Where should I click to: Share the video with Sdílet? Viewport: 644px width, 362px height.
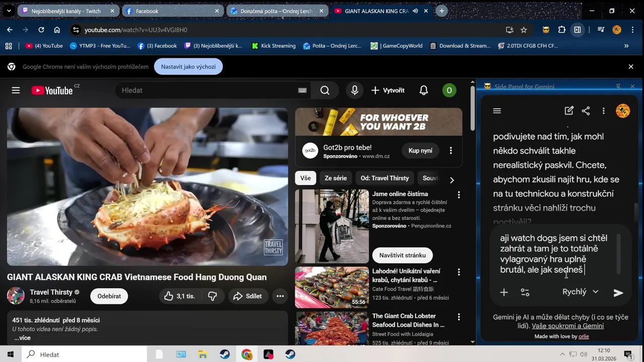point(247,296)
